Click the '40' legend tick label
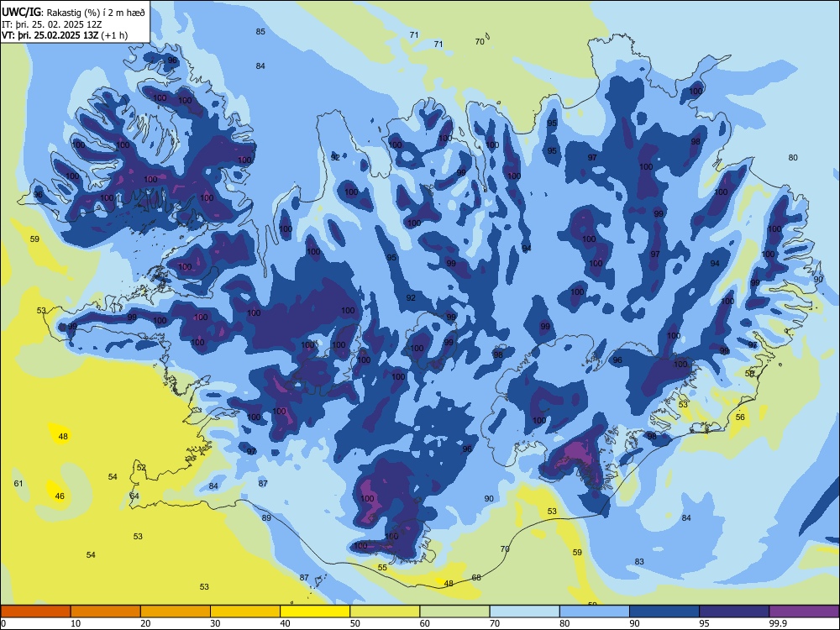The width and height of the screenshot is (840, 630). pos(285,623)
